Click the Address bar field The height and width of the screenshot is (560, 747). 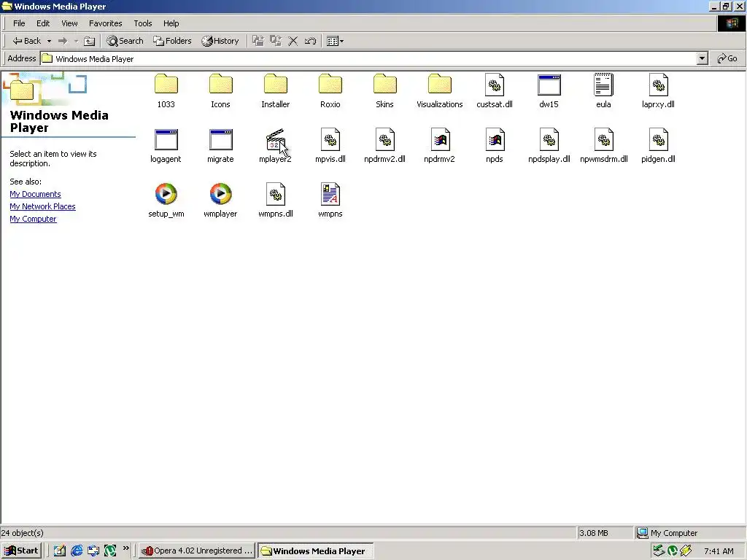coord(368,58)
